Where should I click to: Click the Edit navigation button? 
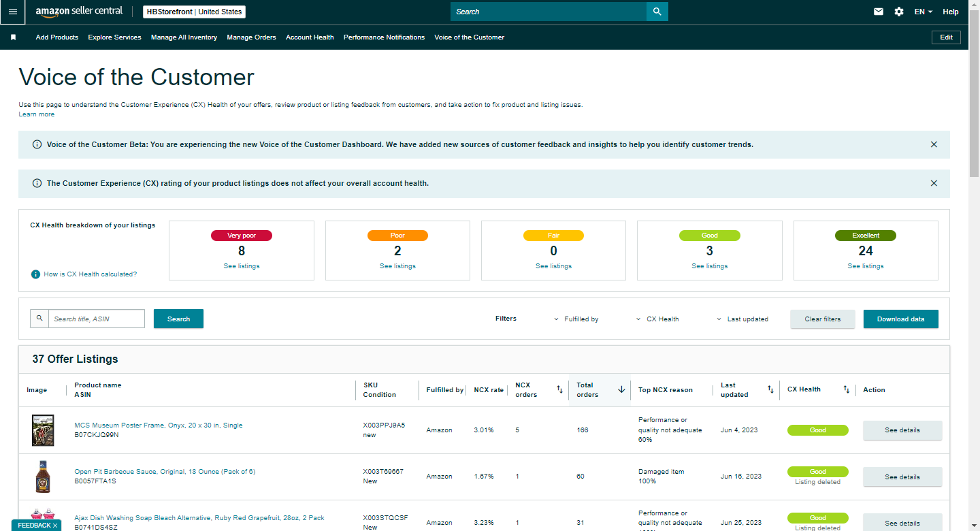(x=946, y=37)
